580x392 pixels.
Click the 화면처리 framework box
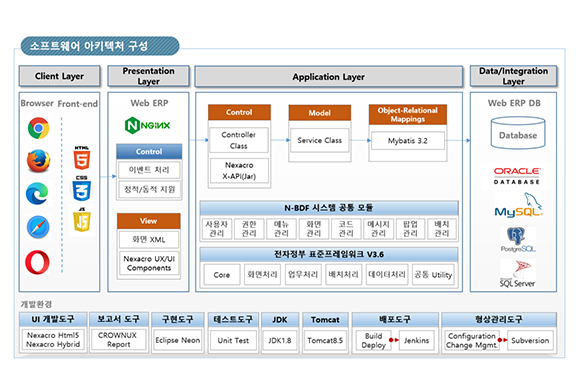(x=262, y=275)
